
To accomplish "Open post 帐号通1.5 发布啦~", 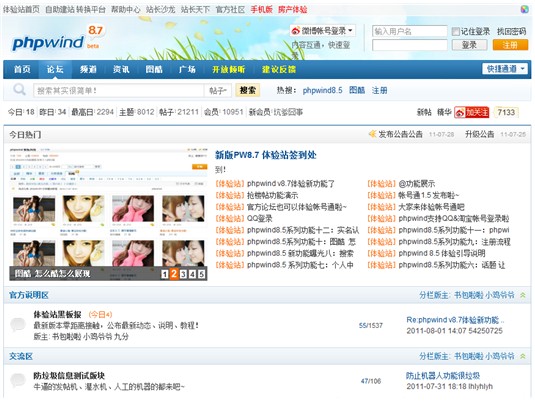I will [x=429, y=195].
